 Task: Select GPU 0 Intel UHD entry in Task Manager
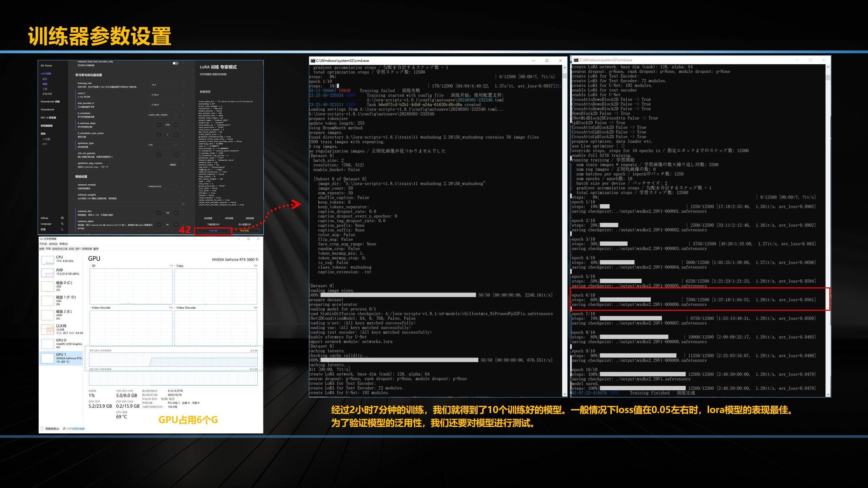point(61,344)
